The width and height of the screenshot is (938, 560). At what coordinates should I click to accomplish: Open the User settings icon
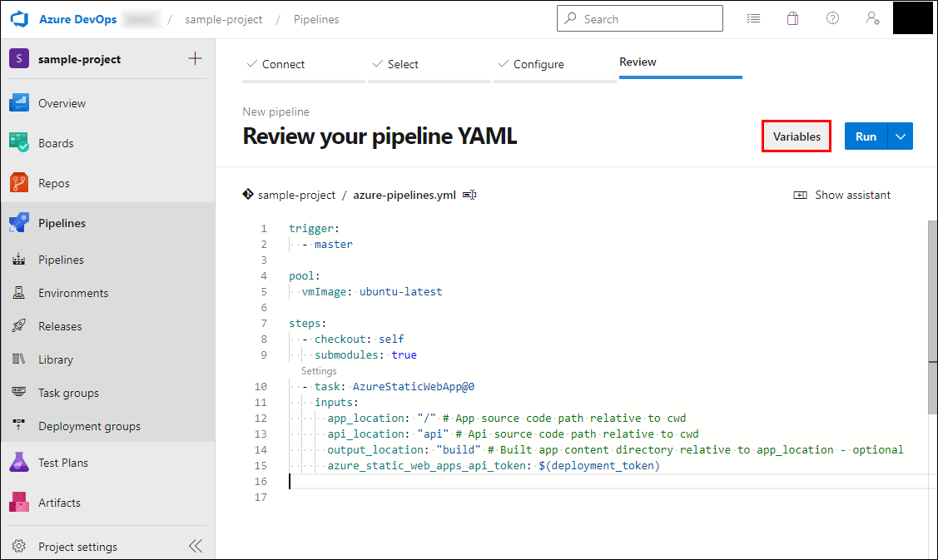coord(872,18)
